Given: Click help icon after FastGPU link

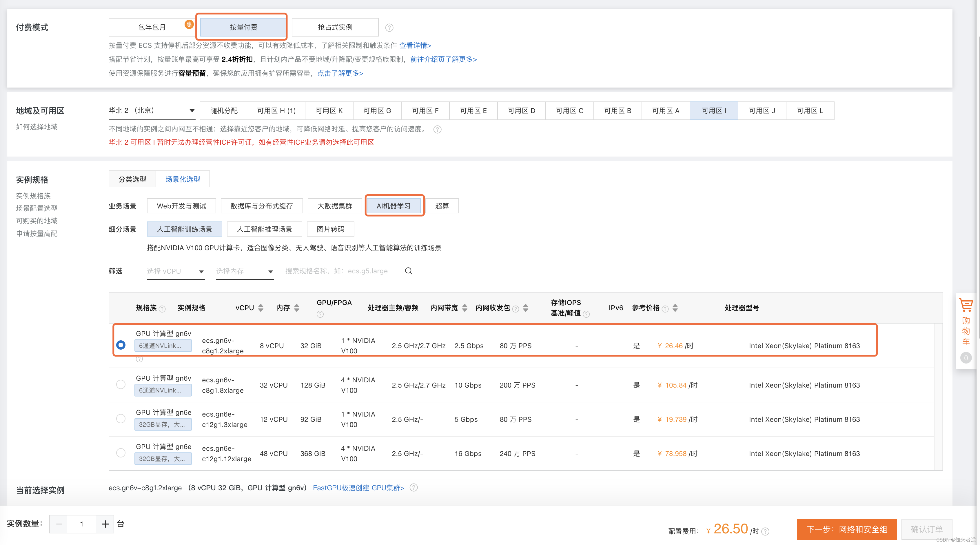Looking at the screenshot, I should (414, 488).
